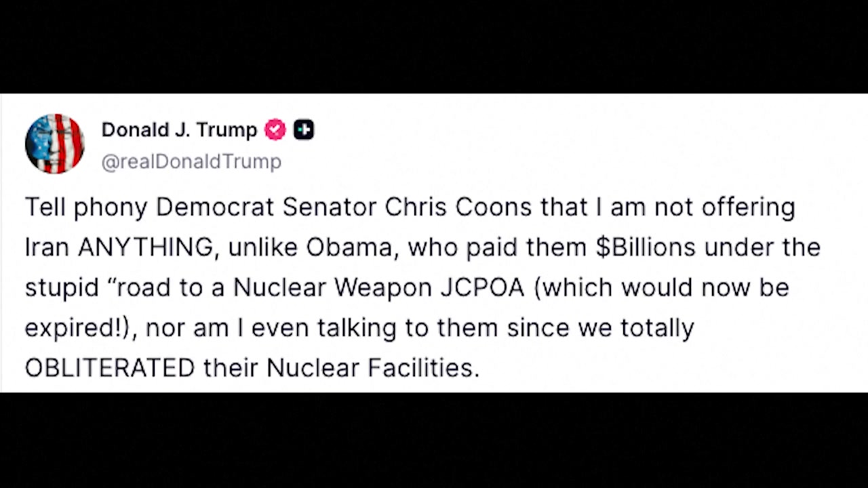Screen dimensions: 868x488
Task: Click the "$Billions" text in post
Action: pyautogui.click(x=646, y=247)
